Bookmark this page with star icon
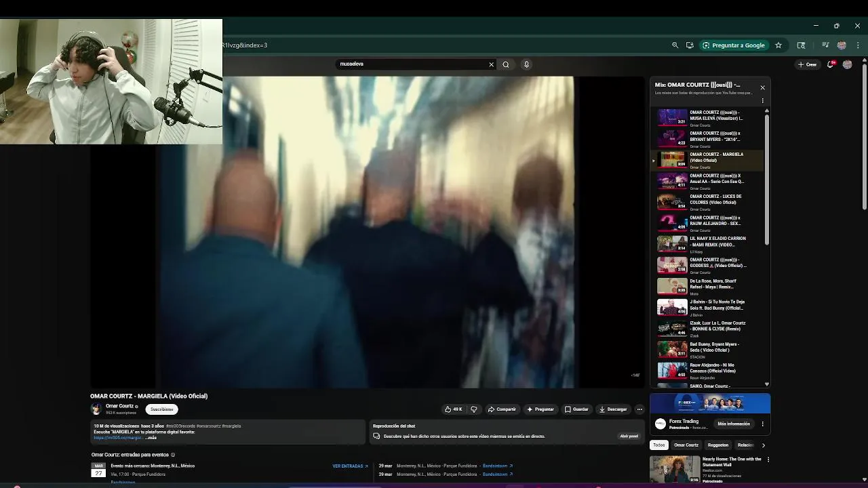The image size is (868, 488). point(778,45)
